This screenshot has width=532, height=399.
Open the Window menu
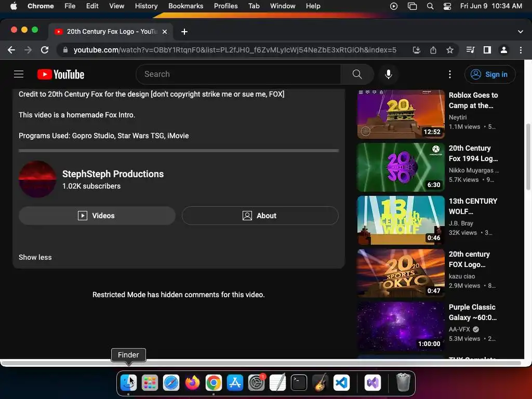pyautogui.click(x=283, y=6)
